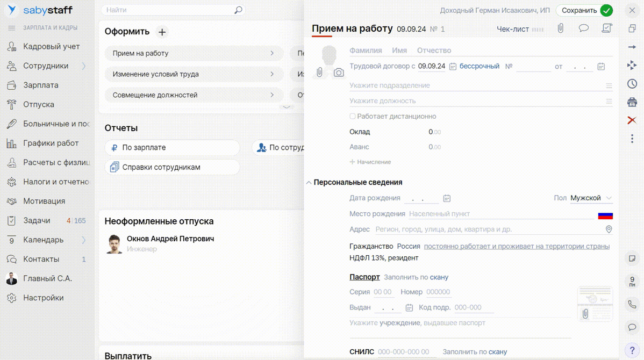Go to Графики работ in sidebar
Viewport: 644px width, 360px height.
(x=51, y=143)
